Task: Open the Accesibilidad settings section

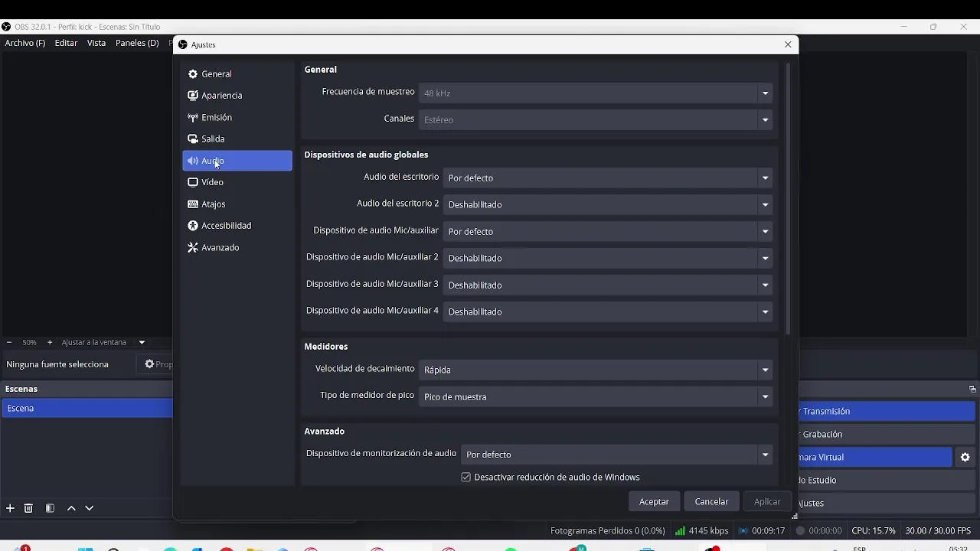Action: [237, 226]
